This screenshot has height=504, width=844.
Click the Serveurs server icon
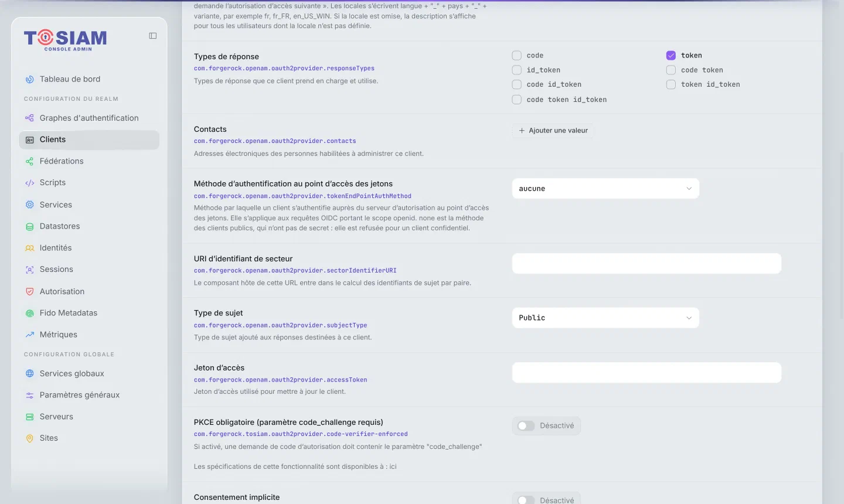tap(29, 417)
